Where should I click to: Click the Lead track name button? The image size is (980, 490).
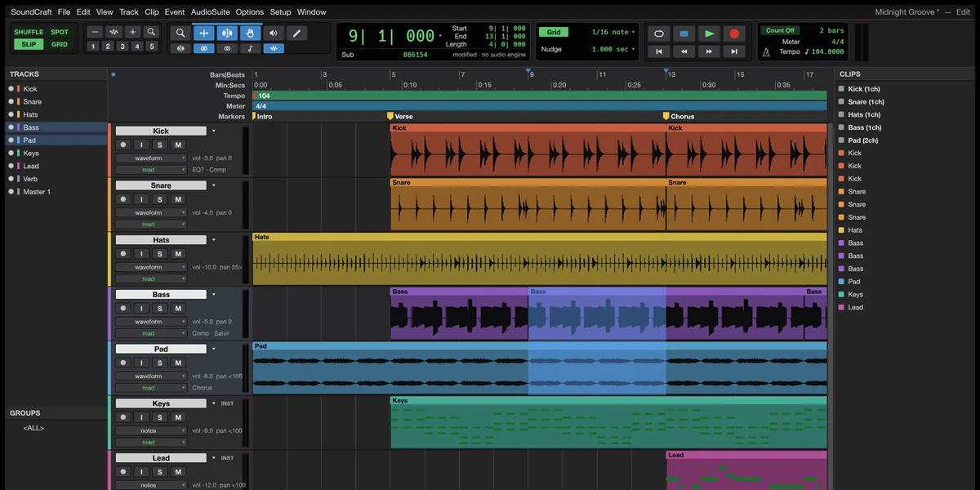[161, 458]
